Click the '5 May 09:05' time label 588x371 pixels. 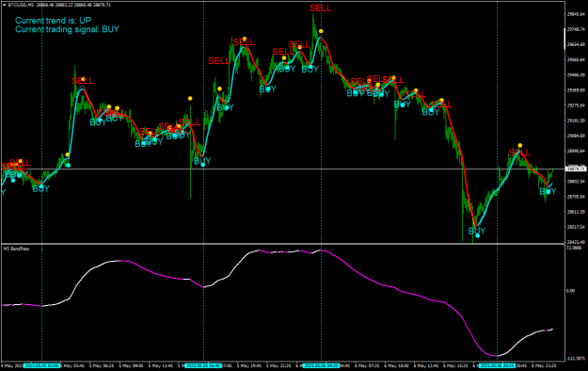(131, 365)
